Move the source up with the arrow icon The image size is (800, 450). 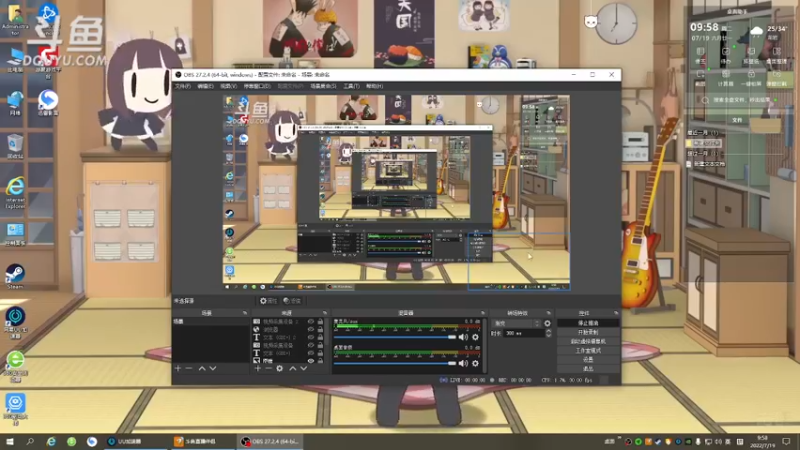pos(293,368)
